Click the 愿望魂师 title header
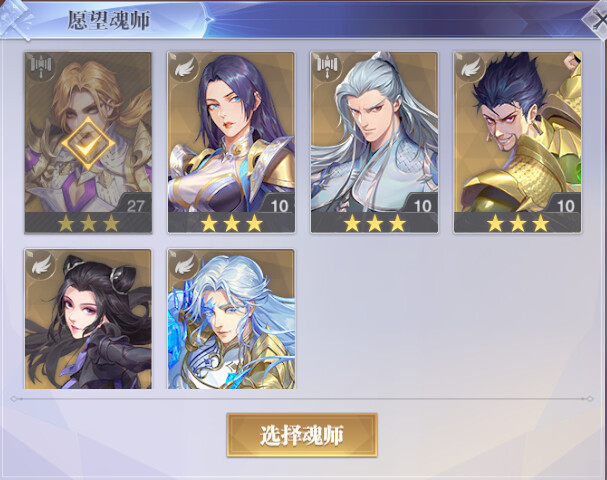This screenshot has height=480, width=607. (109, 20)
